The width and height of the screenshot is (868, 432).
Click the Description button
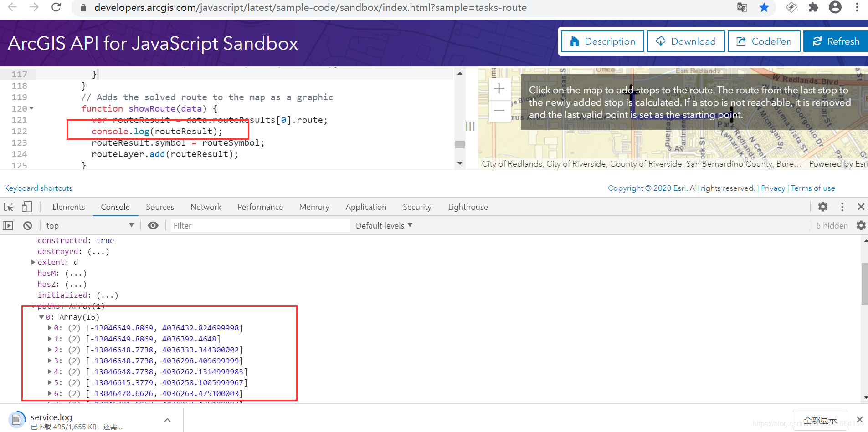[x=602, y=41]
